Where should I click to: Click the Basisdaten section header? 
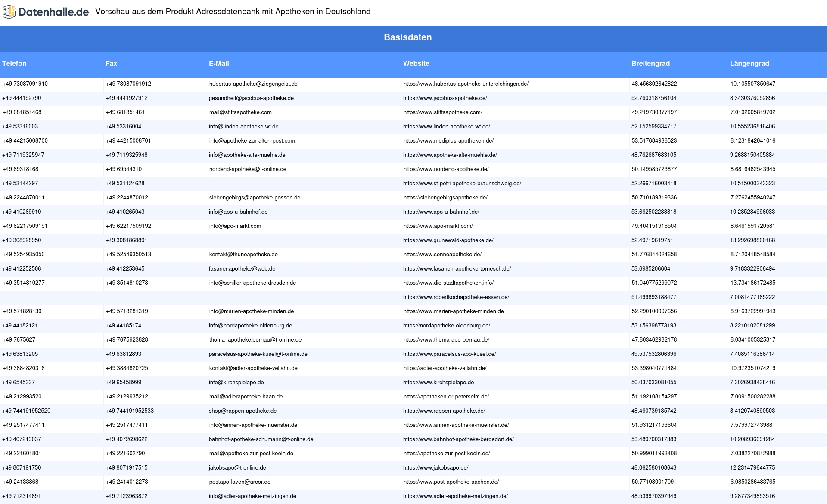(407, 37)
